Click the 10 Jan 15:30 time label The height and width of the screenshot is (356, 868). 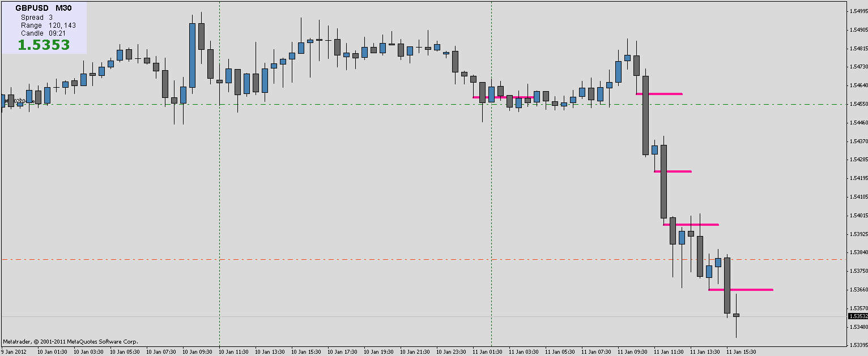tap(306, 352)
